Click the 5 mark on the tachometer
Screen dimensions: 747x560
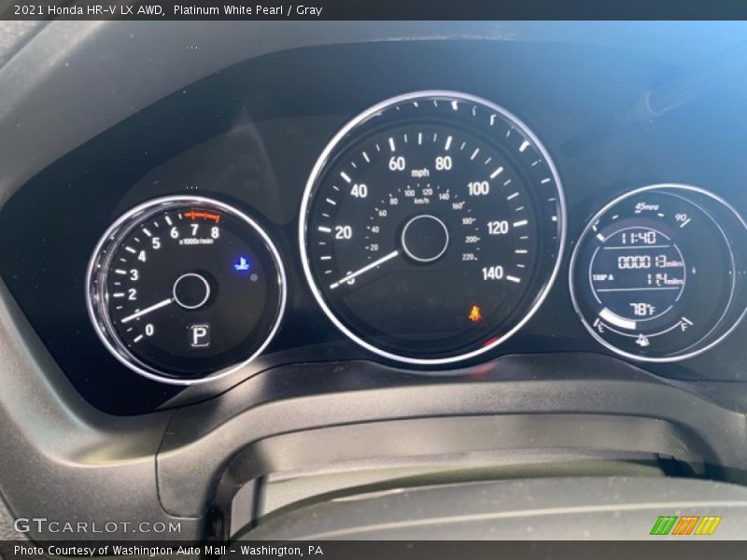tap(156, 243)
